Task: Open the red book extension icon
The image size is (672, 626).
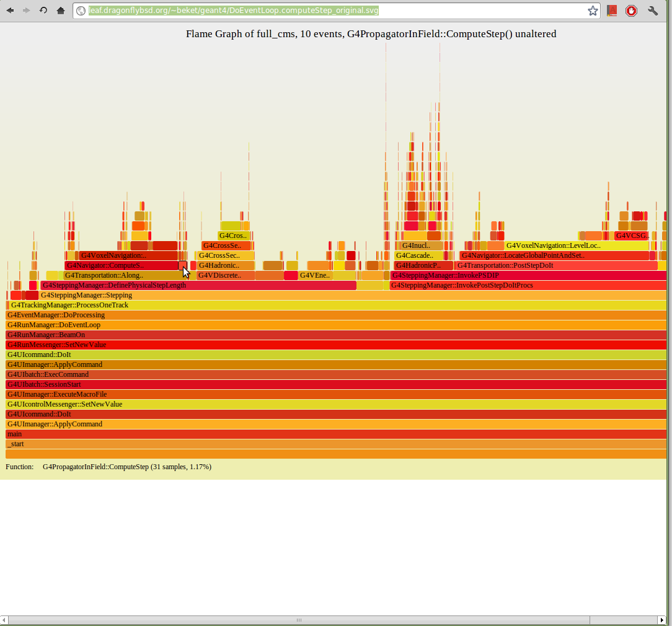Action: (x=612, y=11)
